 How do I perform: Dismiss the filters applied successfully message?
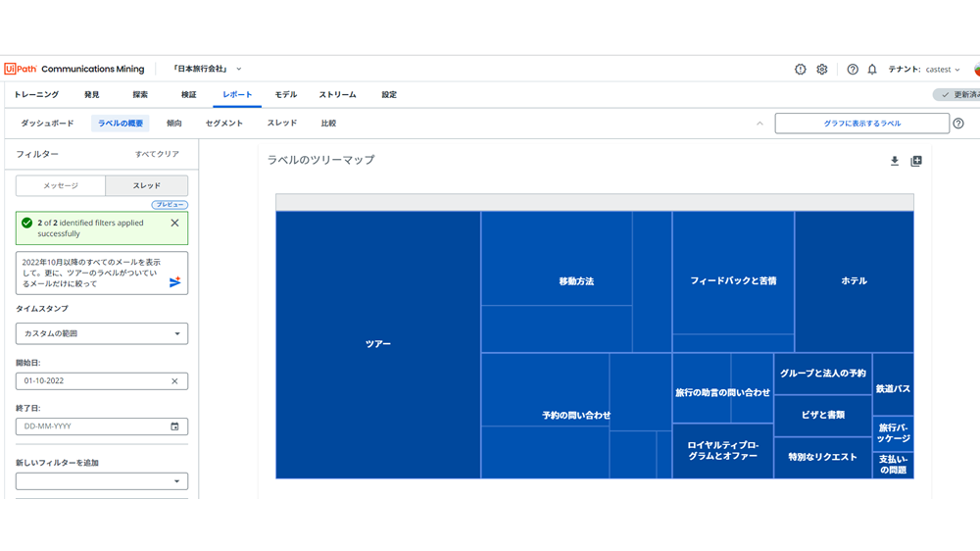(175, 223)
